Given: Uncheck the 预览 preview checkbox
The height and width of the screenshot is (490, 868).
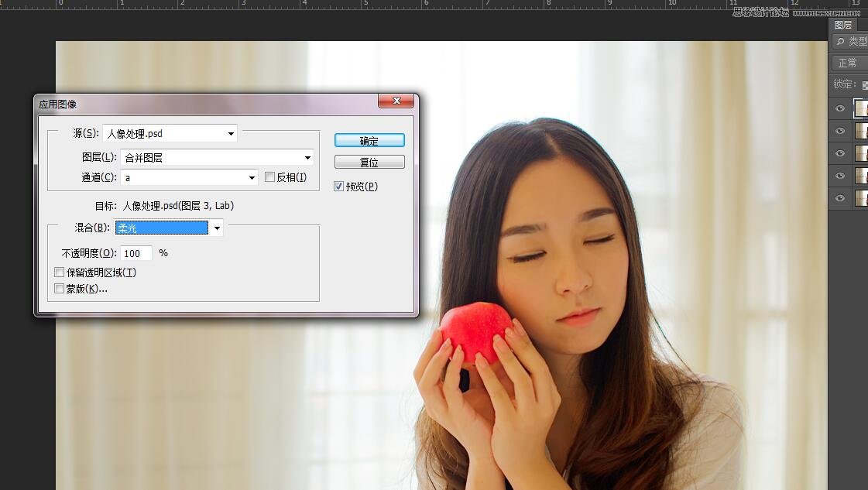Looking at the screenshot, I should pyautogui.click(x=338, y=187).
